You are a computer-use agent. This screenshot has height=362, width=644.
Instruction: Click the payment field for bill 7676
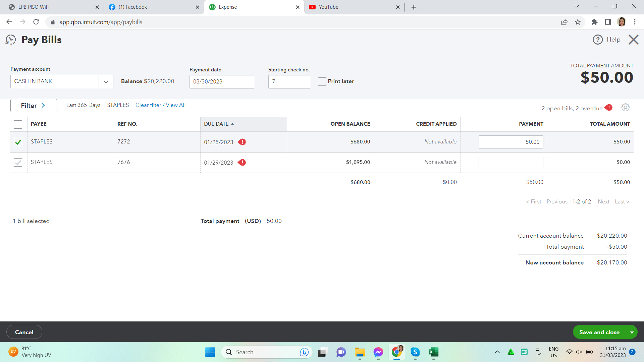[511, 163]
